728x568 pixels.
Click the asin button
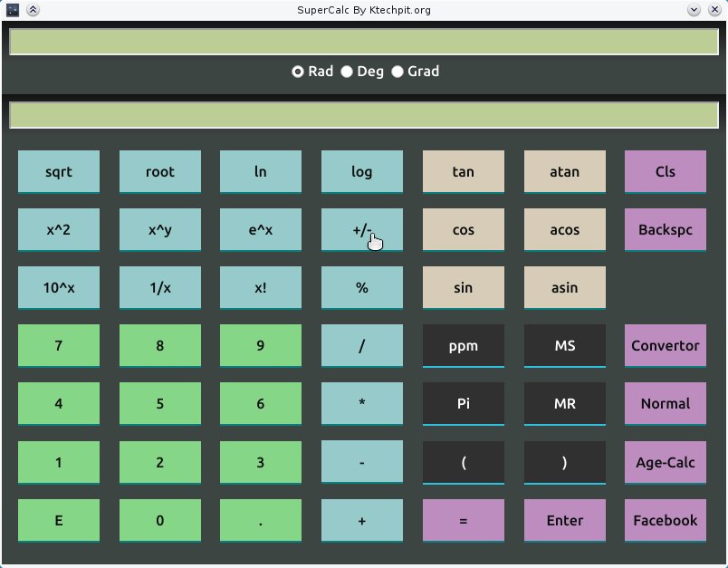point(565,287)
